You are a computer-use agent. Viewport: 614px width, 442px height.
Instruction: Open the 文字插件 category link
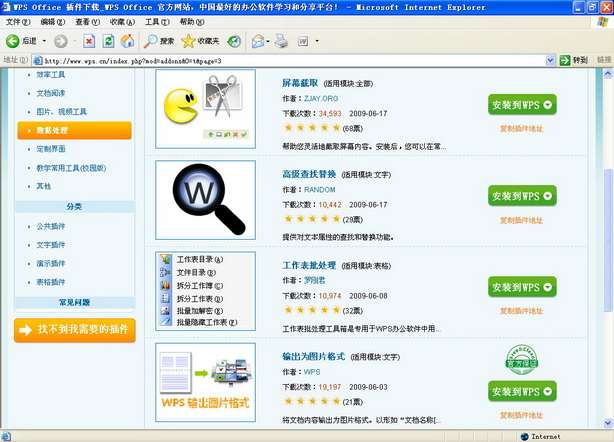pyautogui.click(x=51, y=245)
